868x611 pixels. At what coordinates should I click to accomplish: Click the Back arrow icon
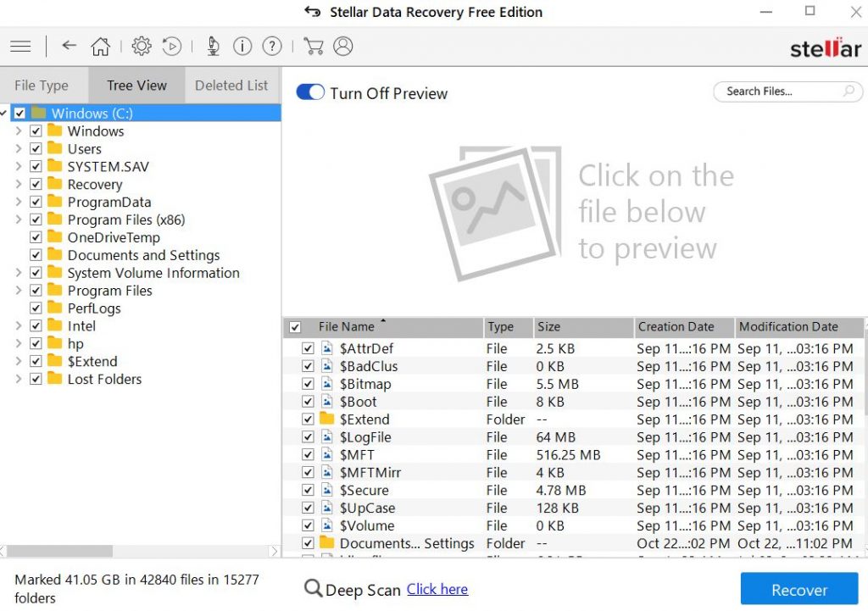point(69,46)
